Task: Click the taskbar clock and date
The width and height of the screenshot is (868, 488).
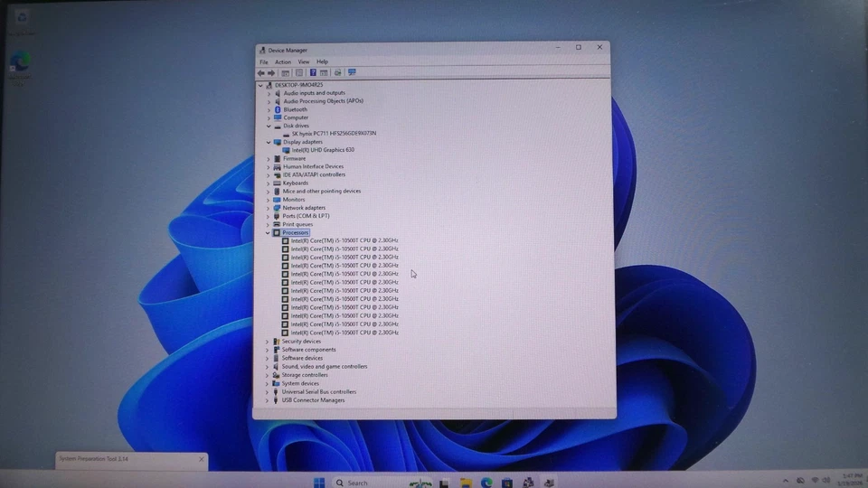Action: click(850, 480)
